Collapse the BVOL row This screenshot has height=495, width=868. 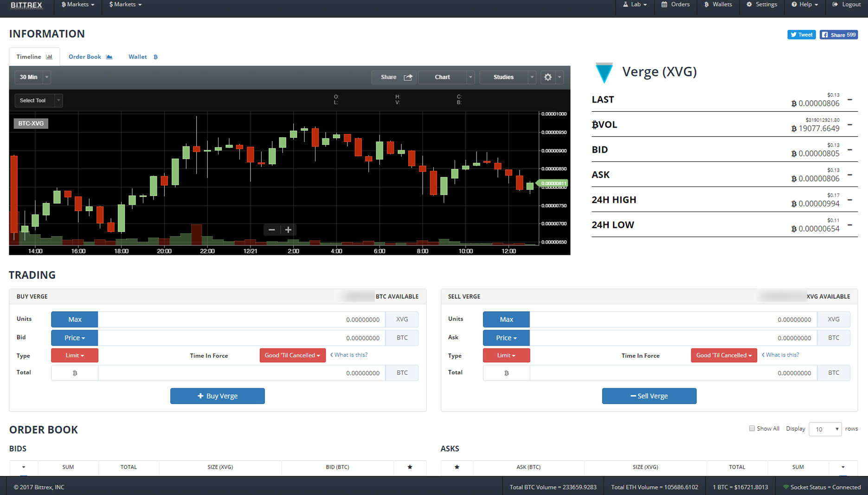pos(850,125)
